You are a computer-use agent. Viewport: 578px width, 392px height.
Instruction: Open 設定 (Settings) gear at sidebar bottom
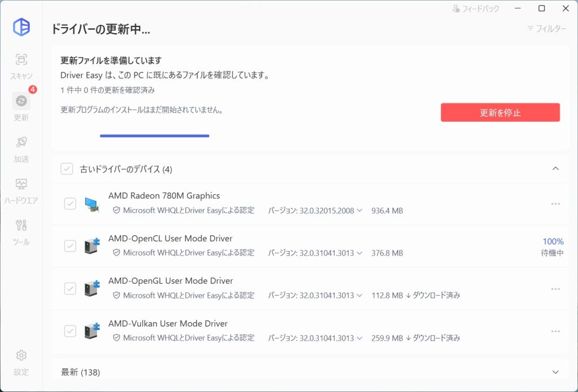click(x=21, y=363)
